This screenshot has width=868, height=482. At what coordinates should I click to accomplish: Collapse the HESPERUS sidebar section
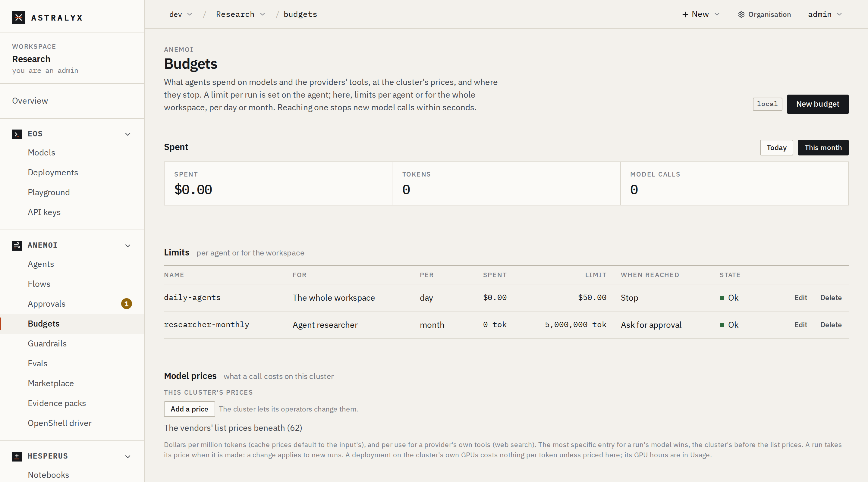[128, 456]
